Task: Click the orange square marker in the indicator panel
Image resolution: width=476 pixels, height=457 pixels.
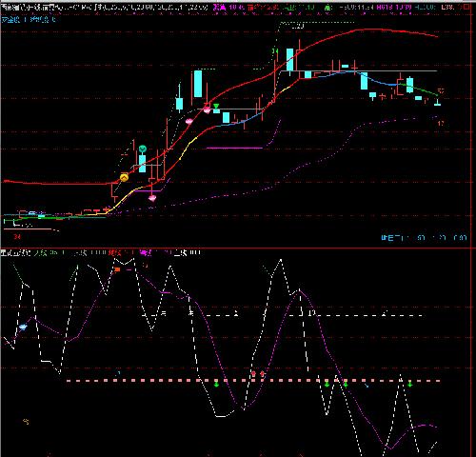Action: click(x=117, y=269)
